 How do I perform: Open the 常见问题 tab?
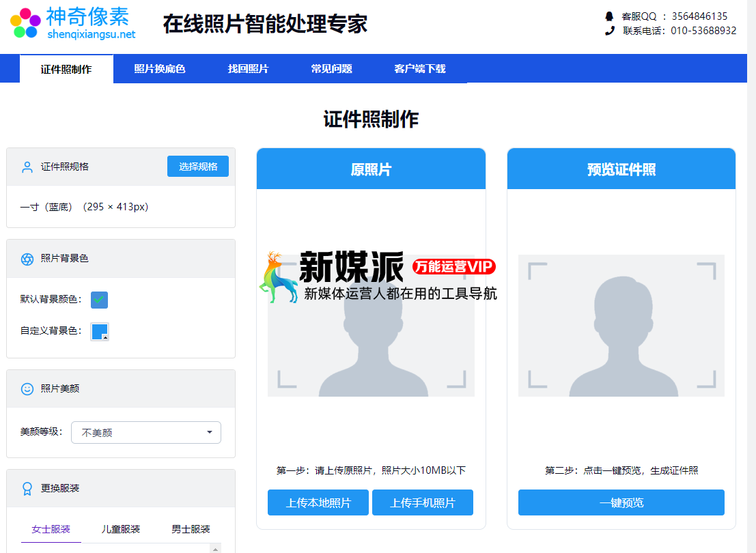331,69
